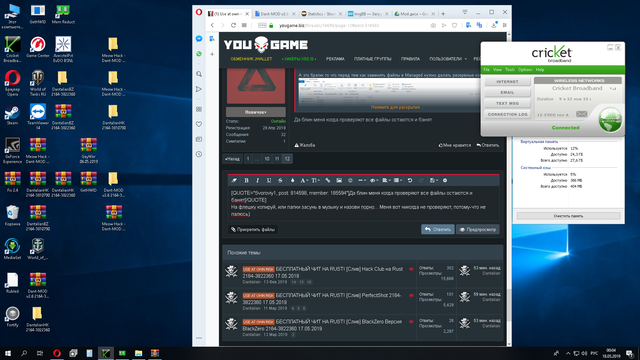Open CONNECTION LOG in Cricket window

click(507, 114)
